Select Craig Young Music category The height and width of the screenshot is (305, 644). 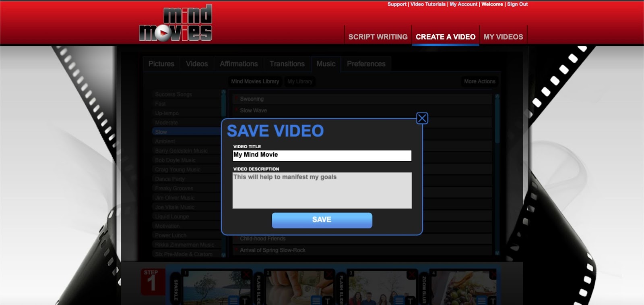[186, 170]
